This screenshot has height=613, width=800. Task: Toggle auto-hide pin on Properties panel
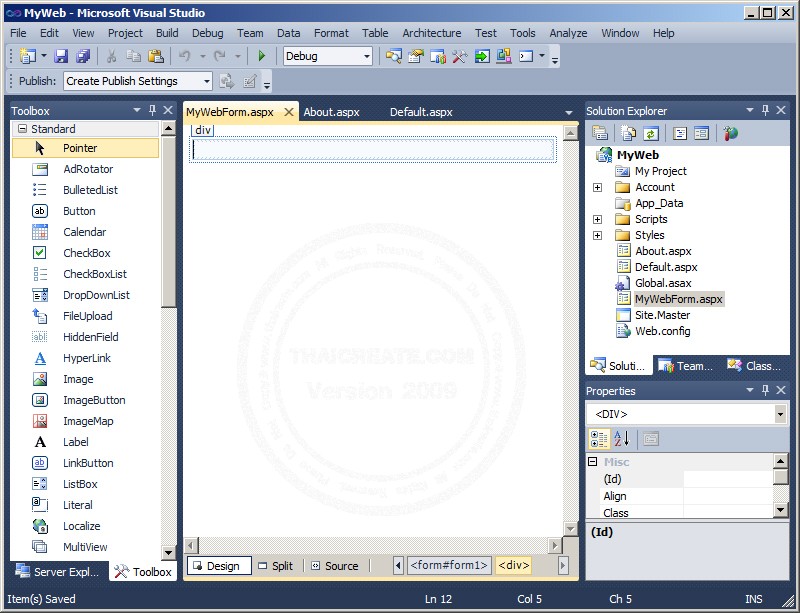tap(765, 390)
